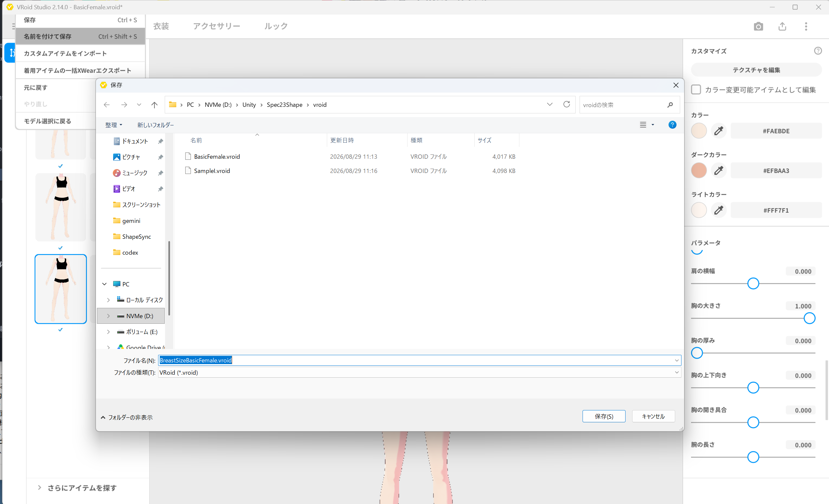Pick dark color with the eyedropper next to #EFBAA3
This screenshot has height=504, width=829.
(x=719, y=171)
